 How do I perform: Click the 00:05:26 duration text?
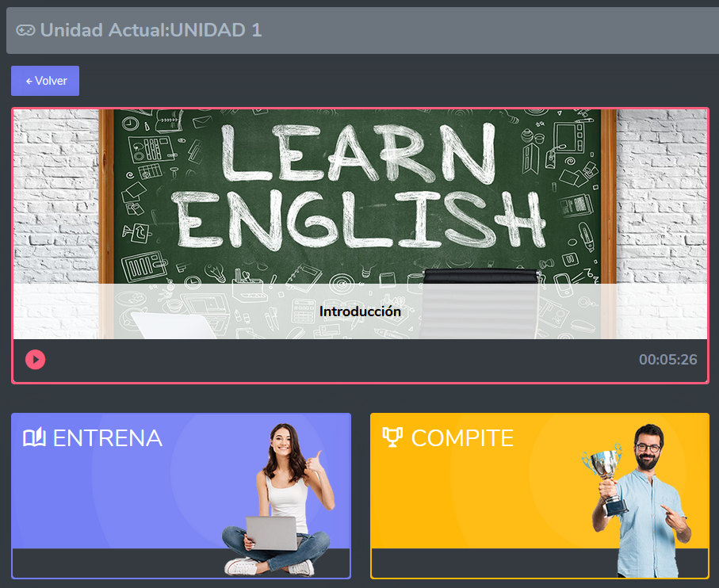click(x=668, y=360)
